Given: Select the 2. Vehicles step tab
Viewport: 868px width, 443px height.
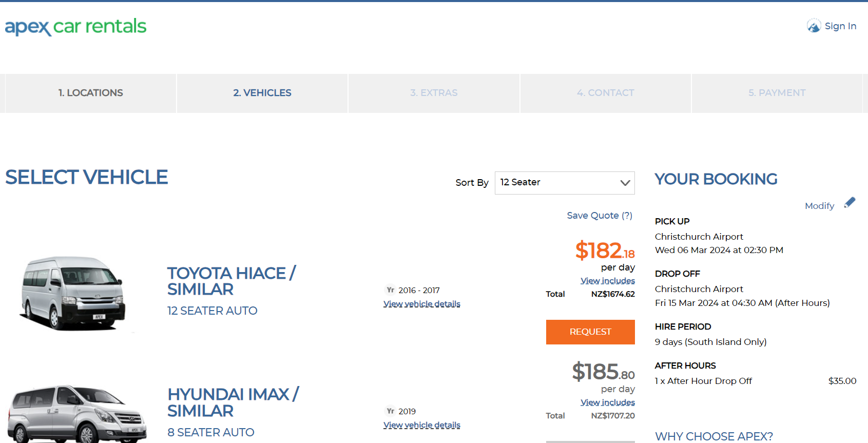Looking at the screenshot, I should (x=262, y=93).
